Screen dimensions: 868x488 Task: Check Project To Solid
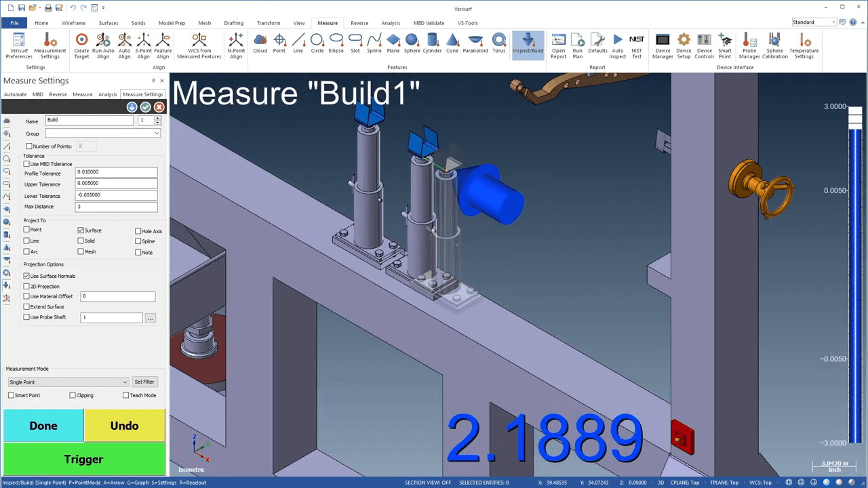pyautogui.click(x=81, y=241)
